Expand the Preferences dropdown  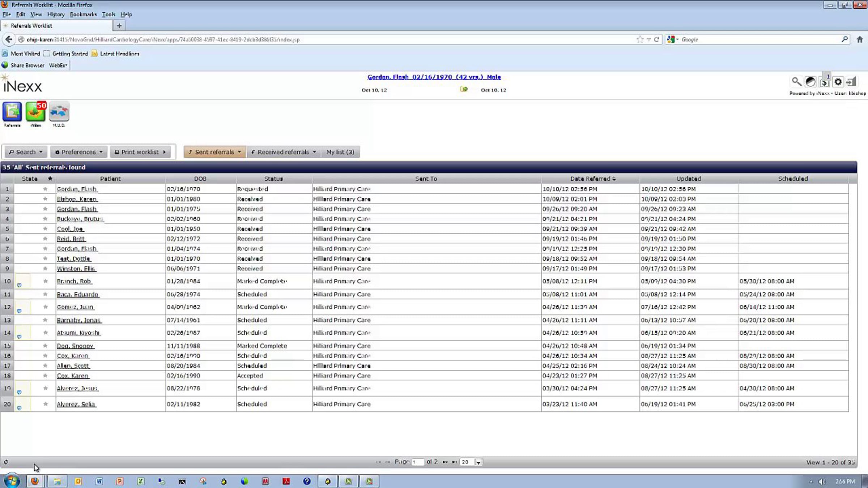tap(78, 152)
